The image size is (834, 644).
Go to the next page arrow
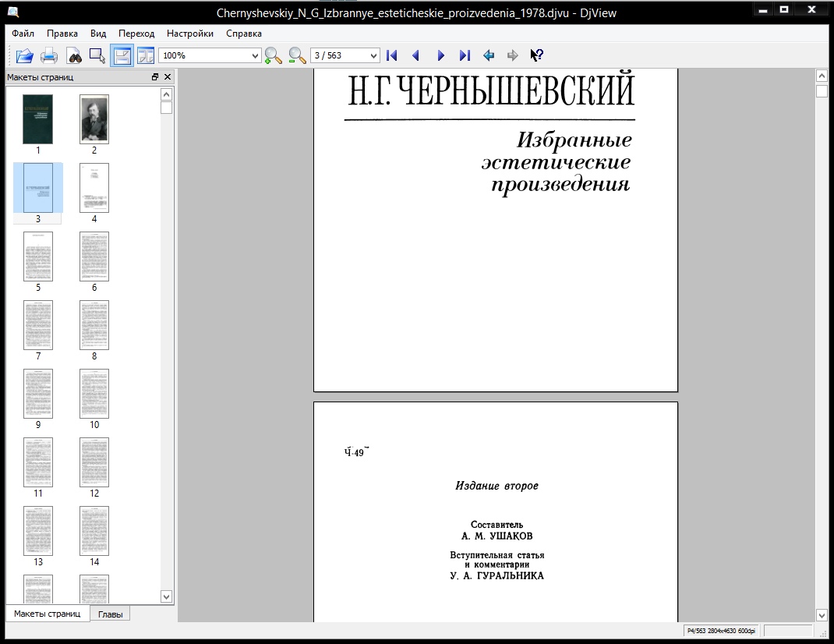[x=440, y=55]
